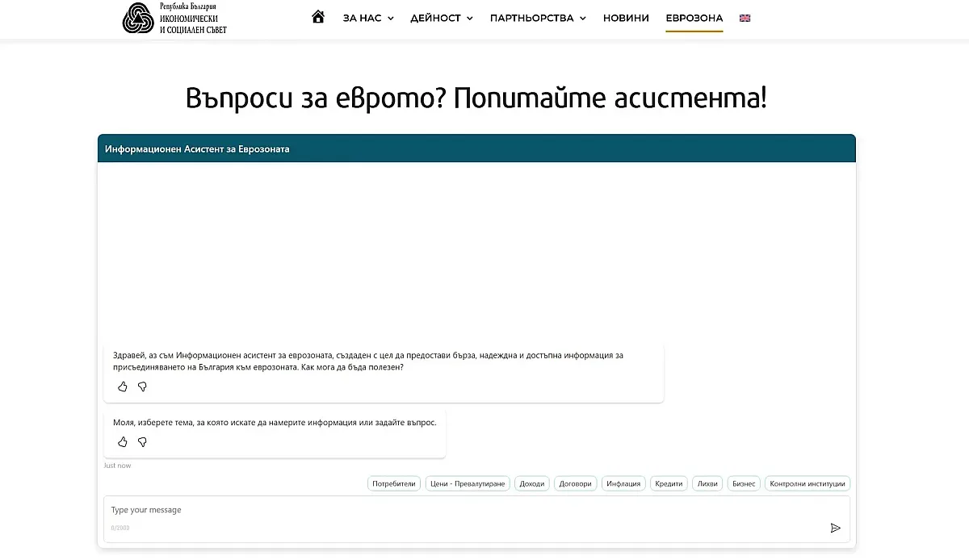This screenshot has height=560, width=969.
Task: Thumbs down the assistant greeting message
Action: pos(142,387)
